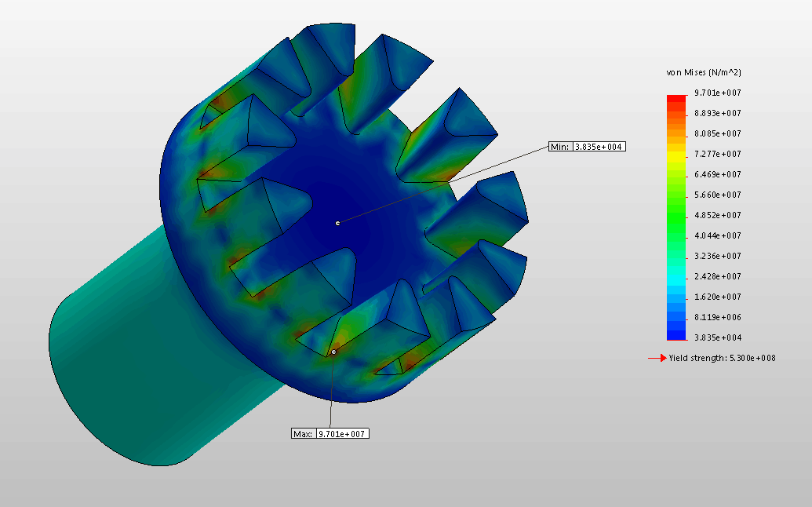Screen dimensions: 812x507
Task: Click the 8.085e+007 legend value
Action: click(718, 133)
